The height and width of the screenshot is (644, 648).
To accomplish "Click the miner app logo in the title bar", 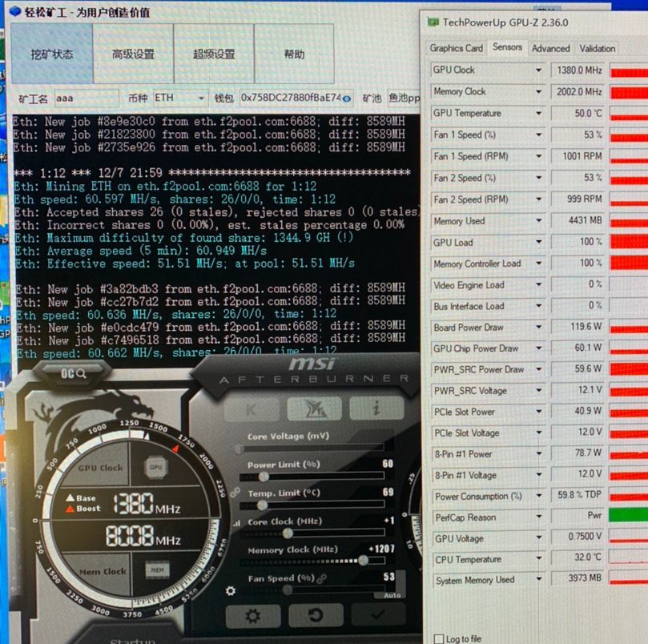I will (15, 11).
